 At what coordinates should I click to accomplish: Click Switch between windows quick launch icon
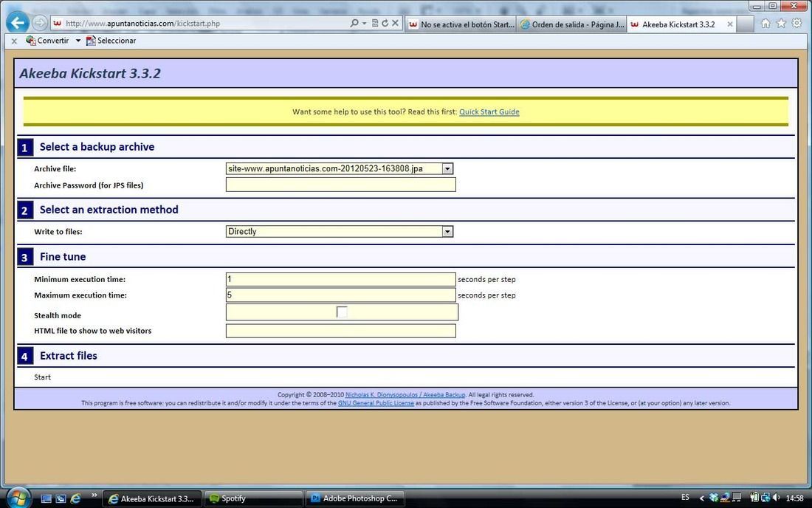(x=61, y=498)
